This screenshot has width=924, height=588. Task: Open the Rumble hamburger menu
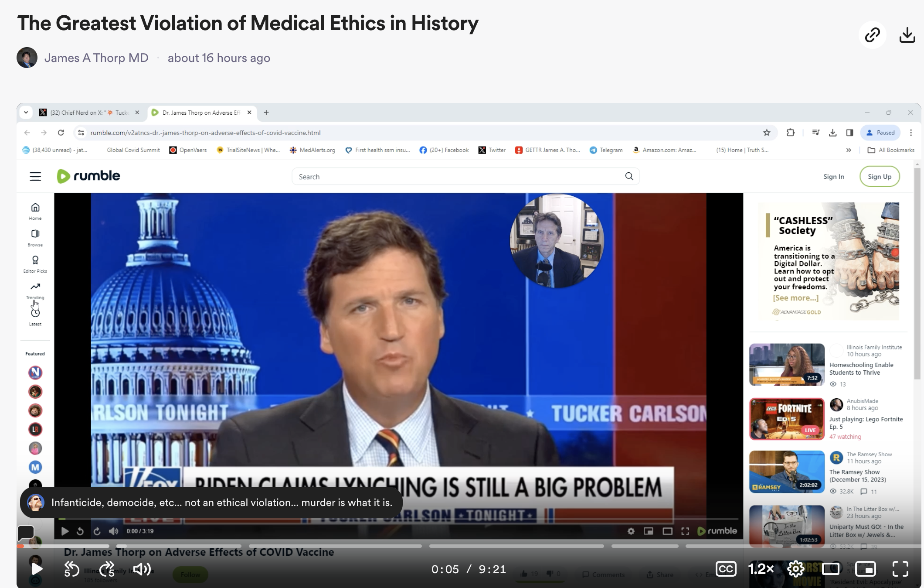pyautogui.click(x=35, y=176)
